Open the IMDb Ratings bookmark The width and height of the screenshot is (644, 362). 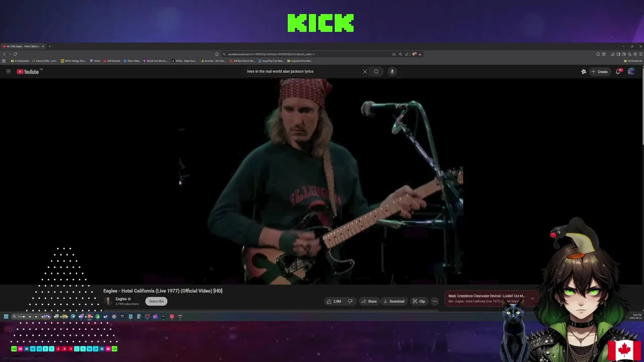point(73,61)
